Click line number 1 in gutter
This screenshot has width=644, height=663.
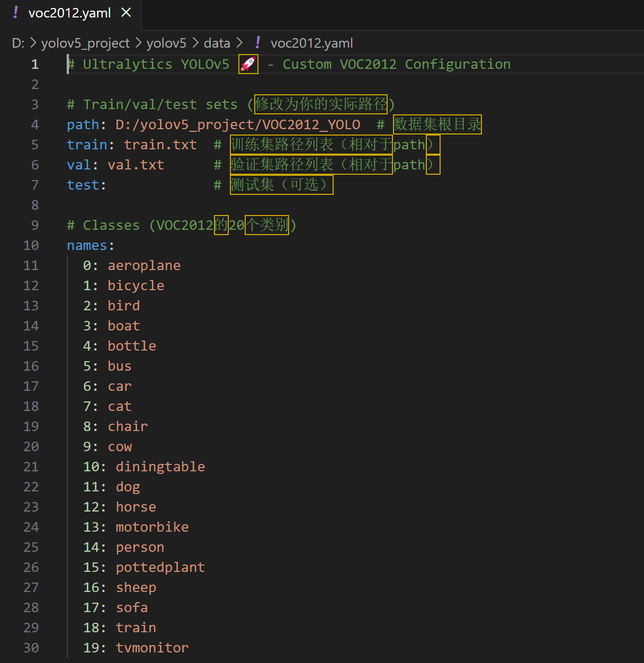tap(35, 65)
